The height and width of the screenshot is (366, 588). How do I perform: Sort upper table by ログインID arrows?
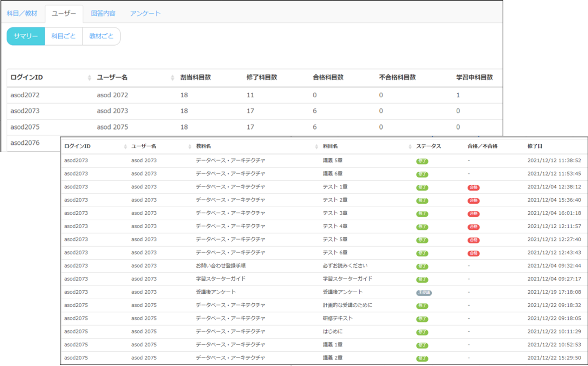point(89,78)
